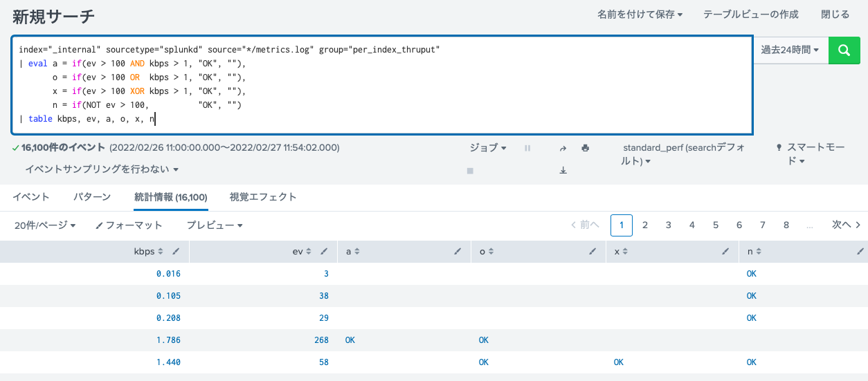The width and height of the screenshot is (868, 381).
Task: Edit column a with its pencil icon
Action: point(458,252)
